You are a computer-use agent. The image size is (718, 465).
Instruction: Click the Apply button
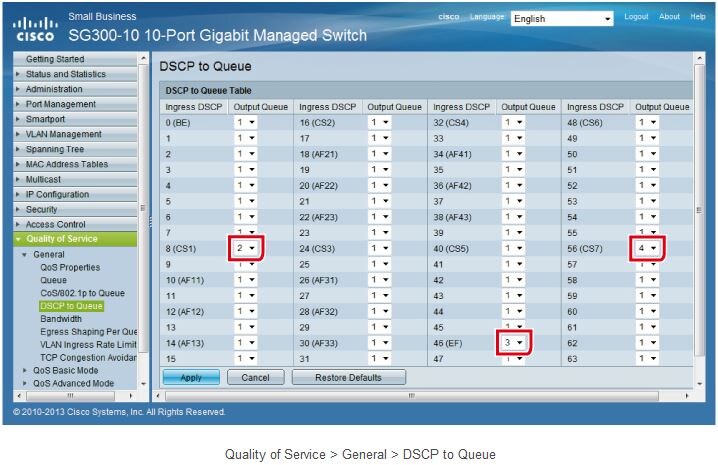click(190, 378)
